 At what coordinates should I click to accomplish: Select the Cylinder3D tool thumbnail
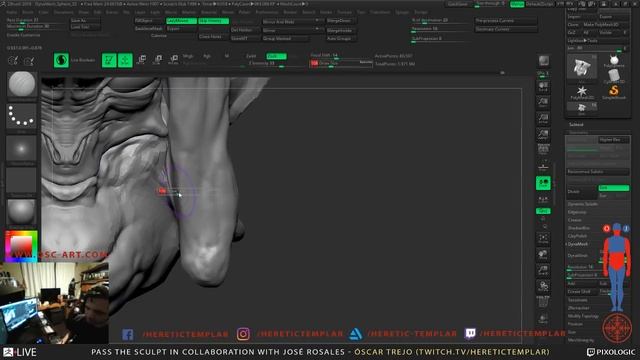(x=614, y=76)
